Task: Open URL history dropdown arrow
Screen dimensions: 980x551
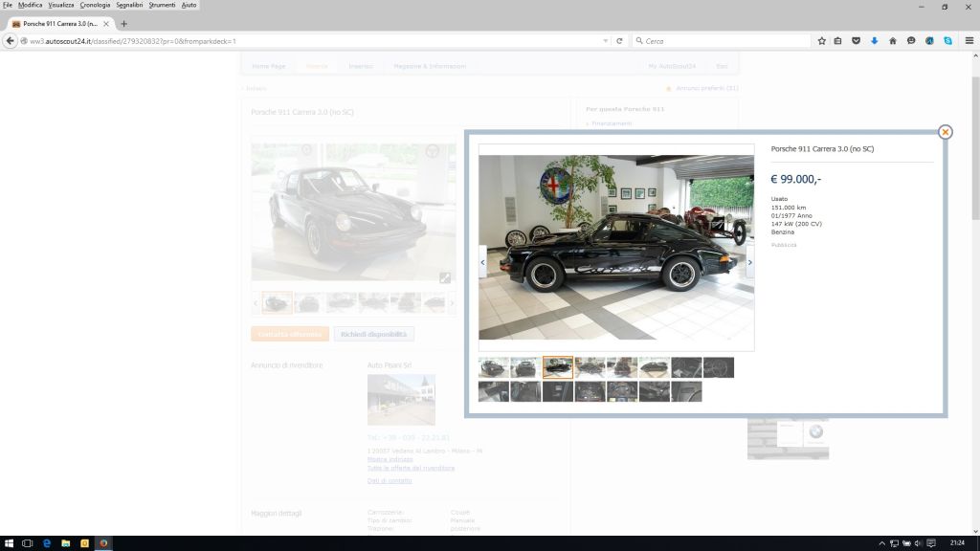Action: [606, 41]
